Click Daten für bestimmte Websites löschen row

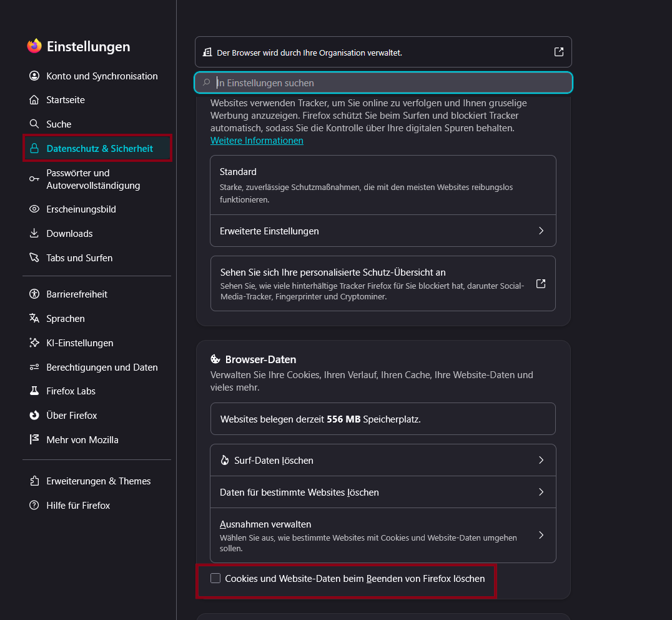point(383,492)
